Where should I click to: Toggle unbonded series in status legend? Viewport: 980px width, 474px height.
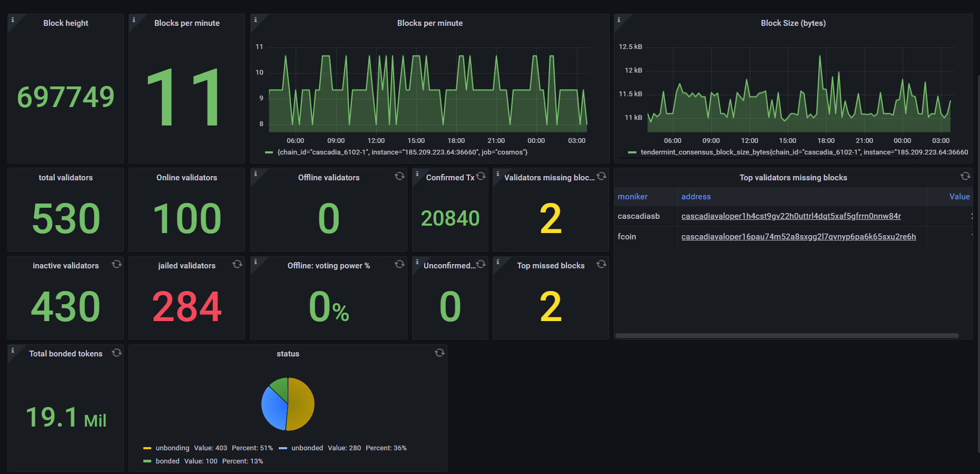click(x=307, y=448)
